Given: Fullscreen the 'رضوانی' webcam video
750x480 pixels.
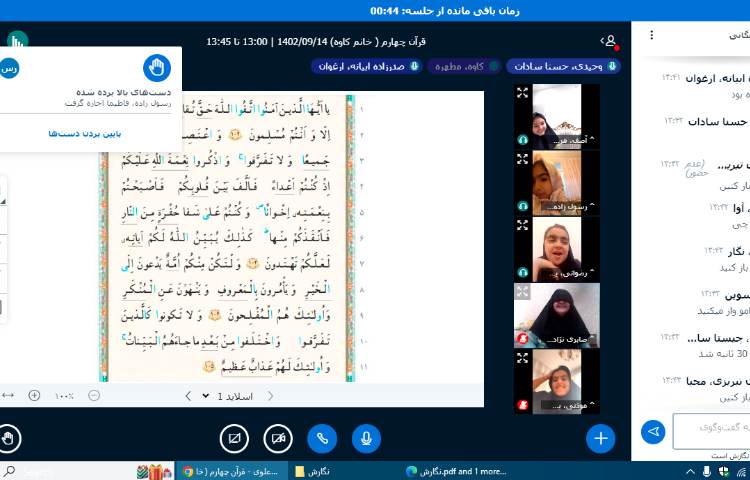Looking at the screenshot, I should click(x=522, y=225).
